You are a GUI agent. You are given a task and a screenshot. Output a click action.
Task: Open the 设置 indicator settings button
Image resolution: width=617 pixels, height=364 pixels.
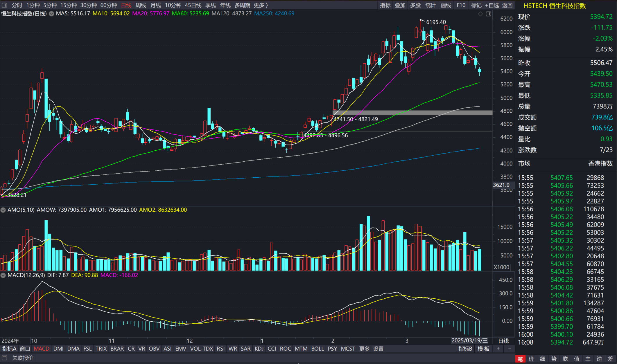[378, 349]
